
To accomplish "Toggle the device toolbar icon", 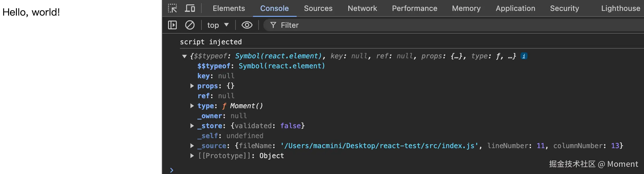I will tap(190, 8).
